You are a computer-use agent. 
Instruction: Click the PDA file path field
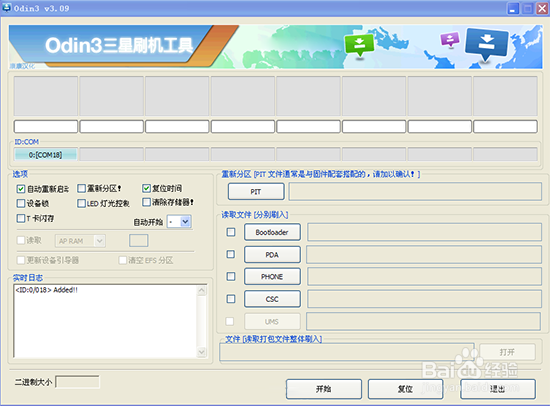coord(424,254)
